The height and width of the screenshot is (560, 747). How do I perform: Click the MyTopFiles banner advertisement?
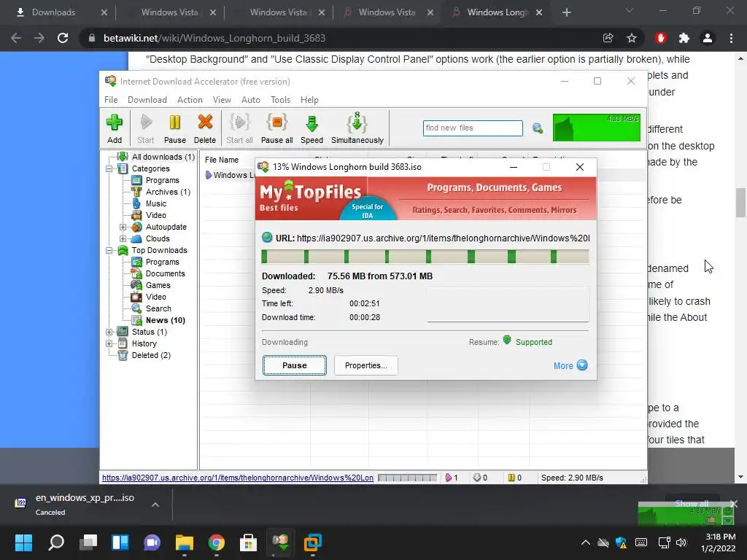[426, 198]
